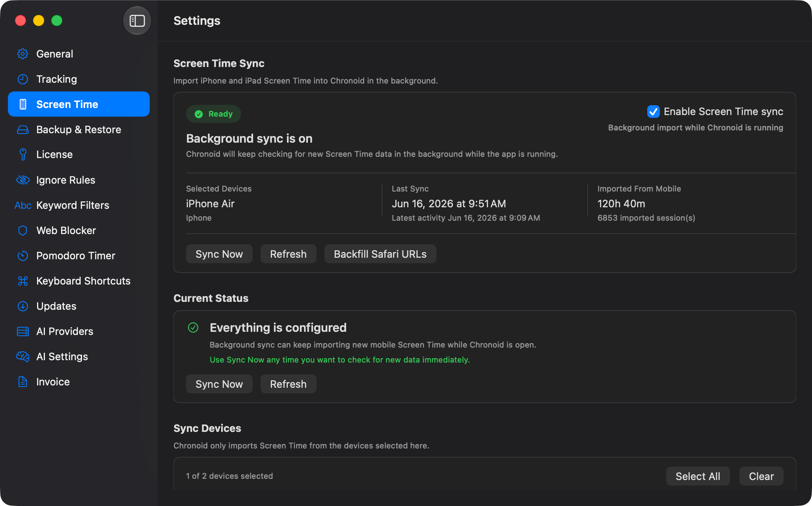Click the Pomodoro Timer icon
Viewport: 812px width, 506px height.
click(x=23, y=256)
